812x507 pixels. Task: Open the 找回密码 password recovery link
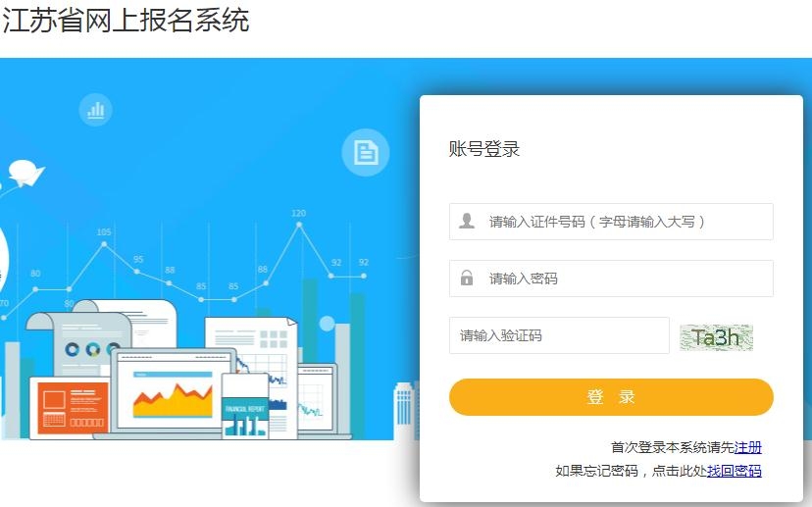735,471
